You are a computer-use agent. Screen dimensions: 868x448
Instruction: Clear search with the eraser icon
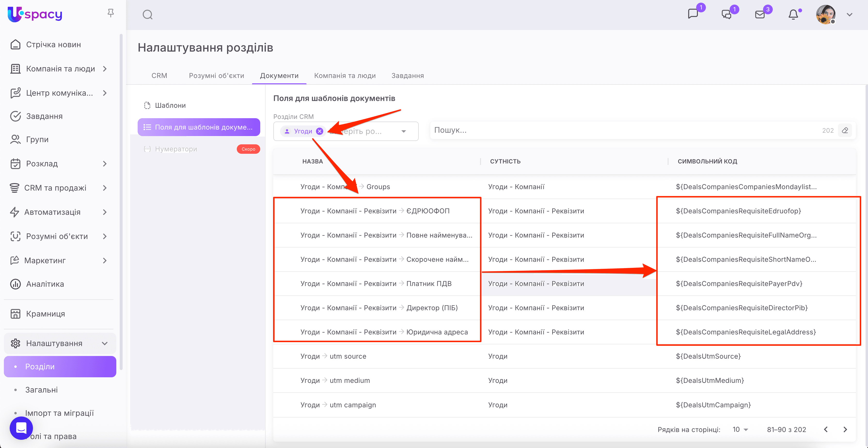pyautogui.click(x=845, y=130)
